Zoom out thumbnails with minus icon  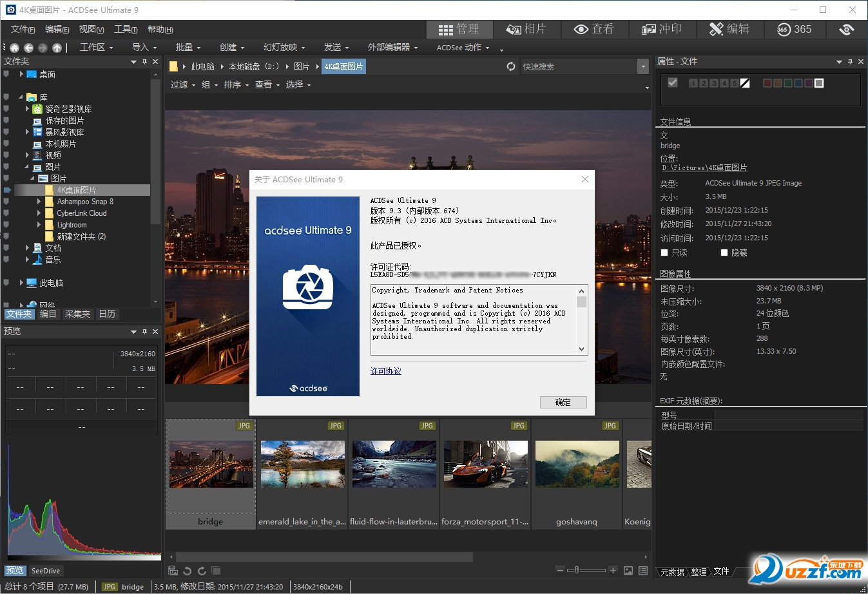[x=560, y=570]
